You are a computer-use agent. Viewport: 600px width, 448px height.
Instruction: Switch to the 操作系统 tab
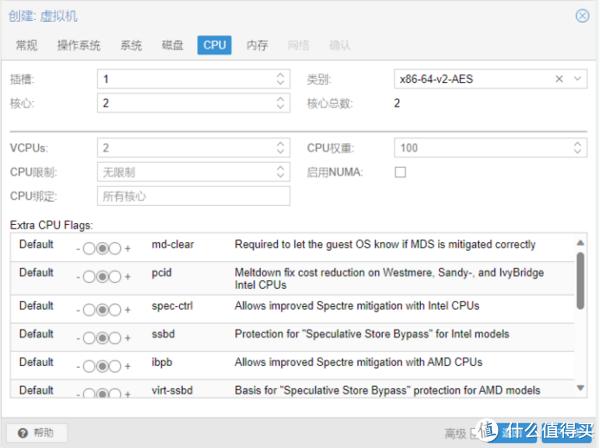(78, 45)
